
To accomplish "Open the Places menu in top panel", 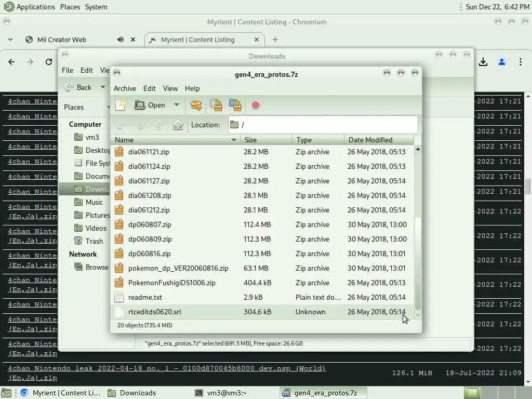I will coord(70,7).
